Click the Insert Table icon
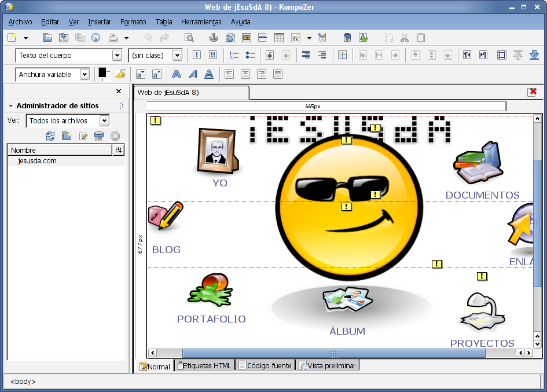 (x=279, y=38)
